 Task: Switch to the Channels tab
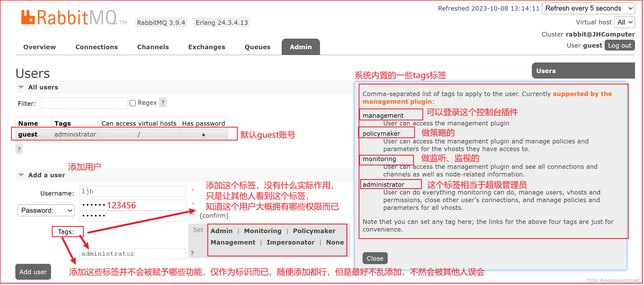pos(153,47)
